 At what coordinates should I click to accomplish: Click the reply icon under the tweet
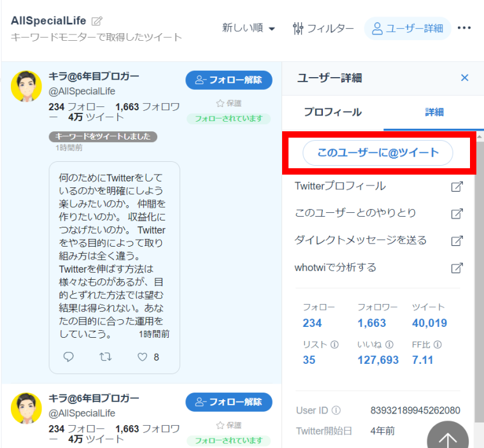pos(69,357)
